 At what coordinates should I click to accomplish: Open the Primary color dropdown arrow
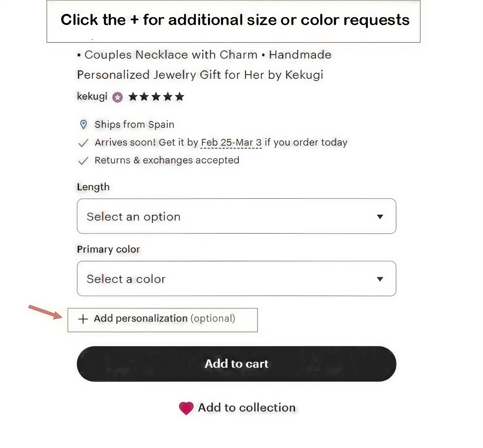pos(380,279)
